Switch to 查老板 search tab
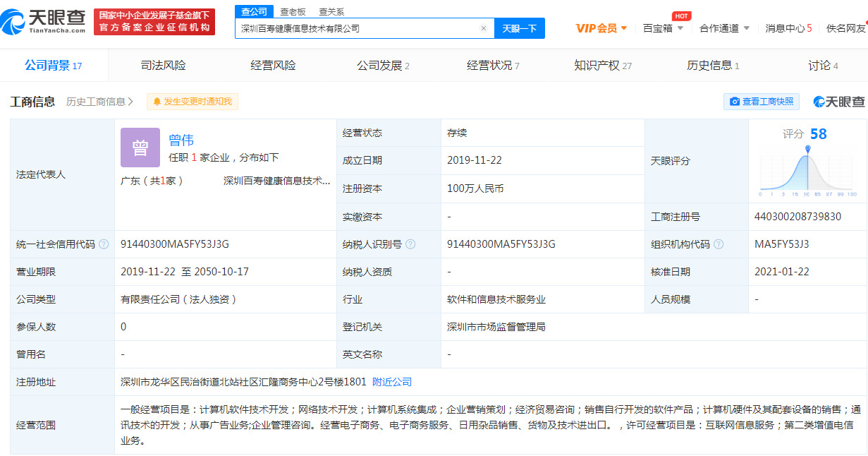Screen dimensions: 868x456 (x=293, y=12)
